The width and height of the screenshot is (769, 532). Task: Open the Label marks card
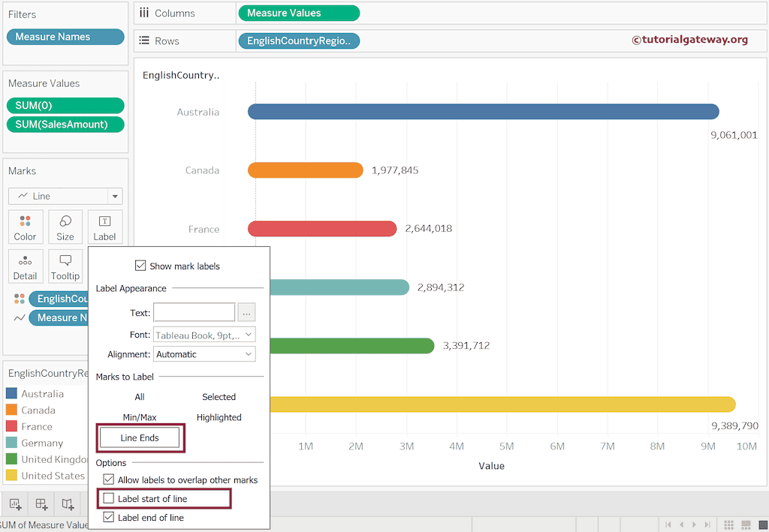(105, 227)
